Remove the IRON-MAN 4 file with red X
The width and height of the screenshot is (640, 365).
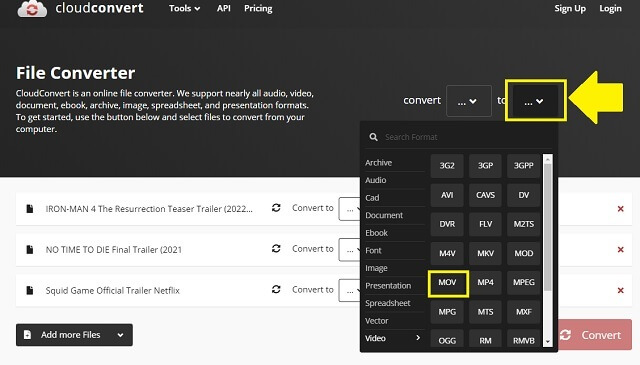point(620,209)
